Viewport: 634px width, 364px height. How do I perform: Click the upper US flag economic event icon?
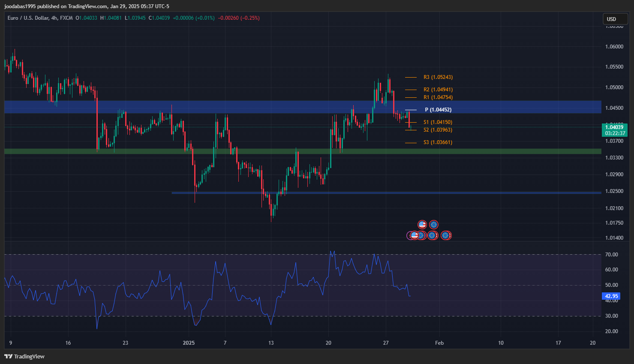tap(422, 225)
